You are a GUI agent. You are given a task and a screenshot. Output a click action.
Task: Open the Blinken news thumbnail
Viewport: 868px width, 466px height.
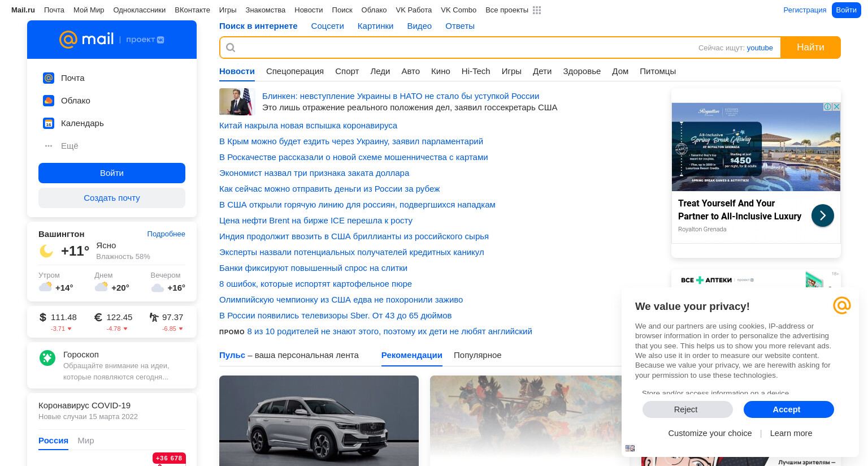[237, 102]
